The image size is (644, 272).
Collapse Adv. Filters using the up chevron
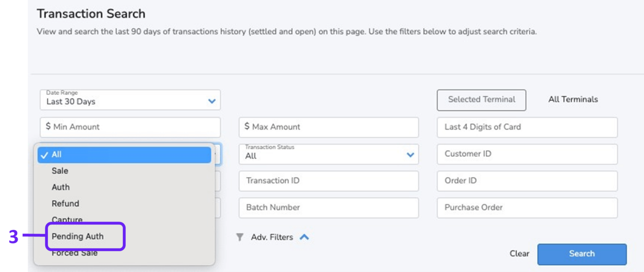click(304, 237)
